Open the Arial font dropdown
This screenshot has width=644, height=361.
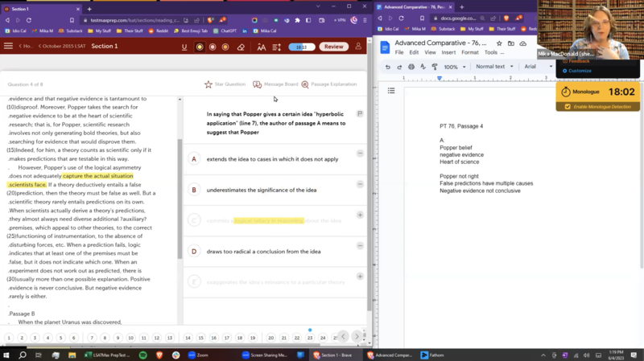[535, 67]
